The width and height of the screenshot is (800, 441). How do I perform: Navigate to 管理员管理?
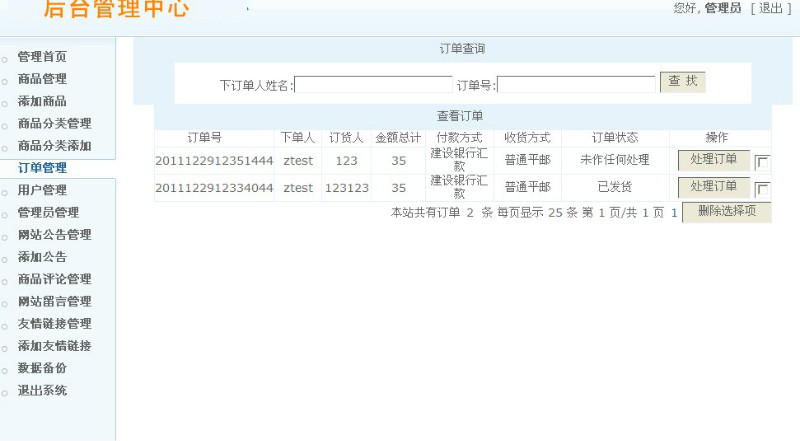pos(48,212)
